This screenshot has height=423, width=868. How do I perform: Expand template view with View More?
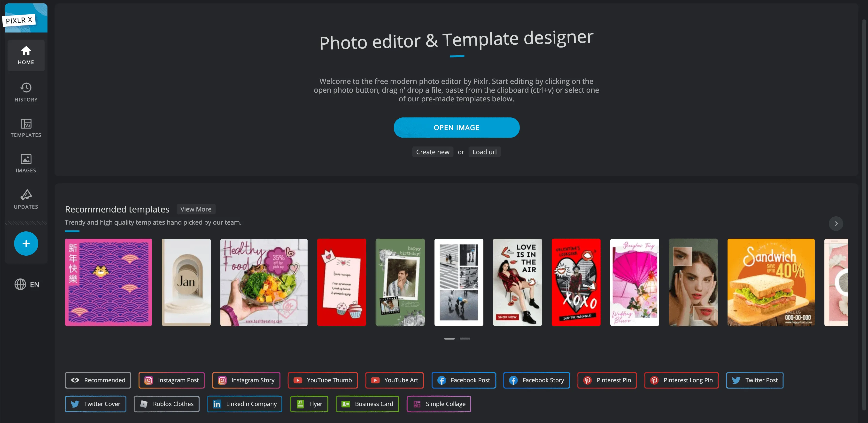click(x=195, y=210)
